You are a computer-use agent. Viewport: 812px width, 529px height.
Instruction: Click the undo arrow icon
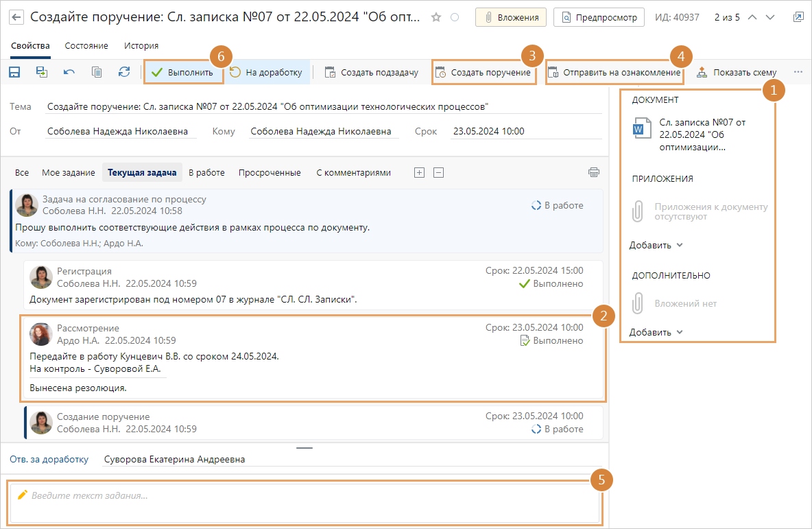tap(69, 72)
